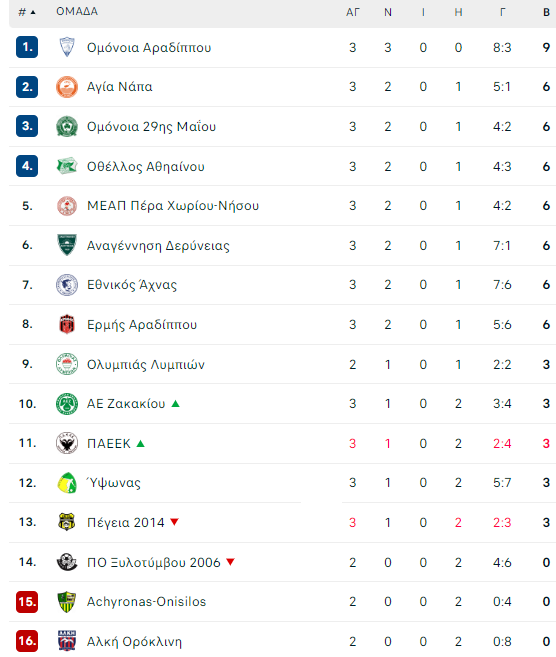Sort standings by the ΟΜΑΔΑ column header

(77, 11)
